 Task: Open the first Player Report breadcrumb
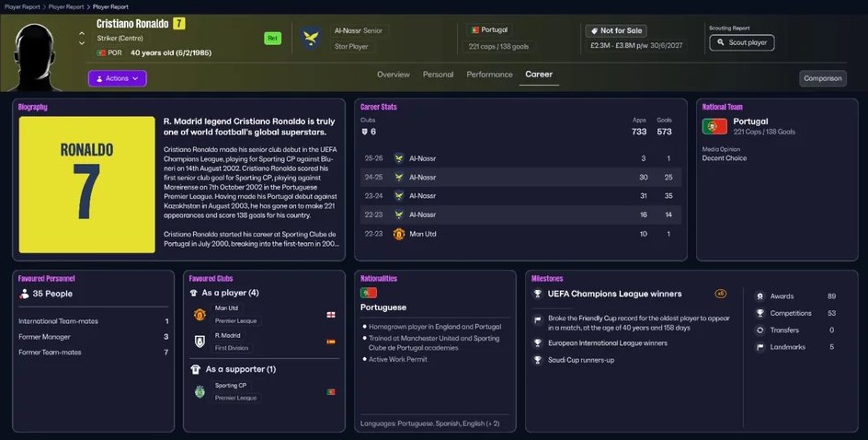coord(22,6)
